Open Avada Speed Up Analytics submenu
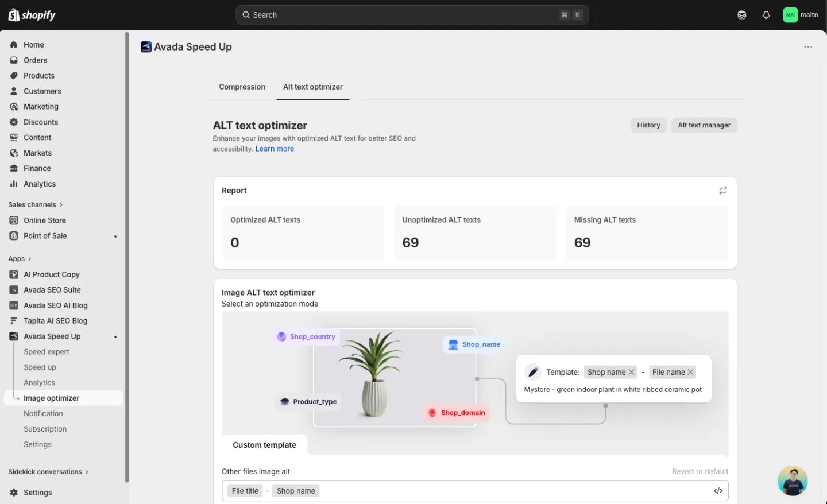 39,383
